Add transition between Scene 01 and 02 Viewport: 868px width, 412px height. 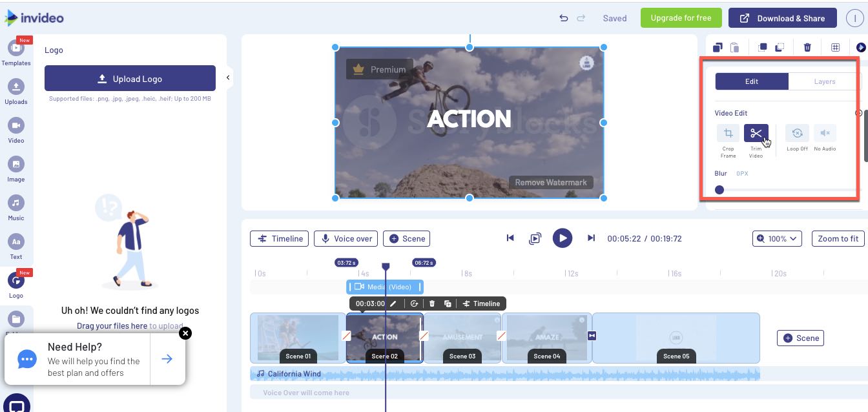point(347,336)
